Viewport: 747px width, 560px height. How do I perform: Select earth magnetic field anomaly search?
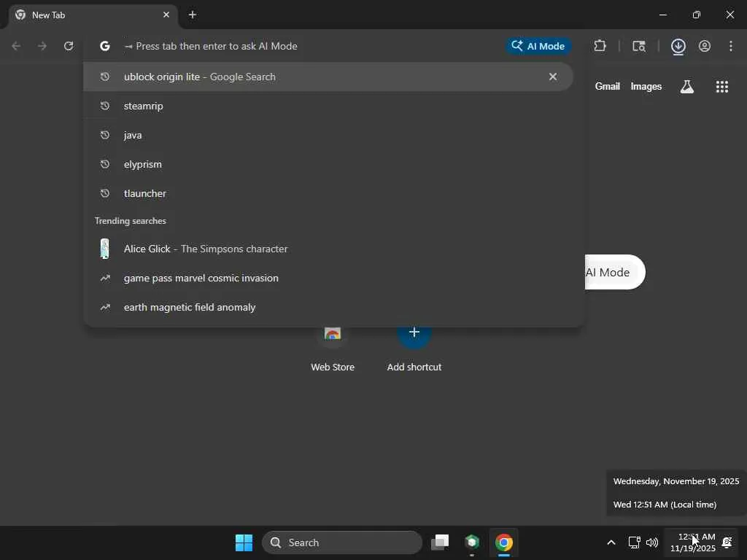[x=328, y=307]
